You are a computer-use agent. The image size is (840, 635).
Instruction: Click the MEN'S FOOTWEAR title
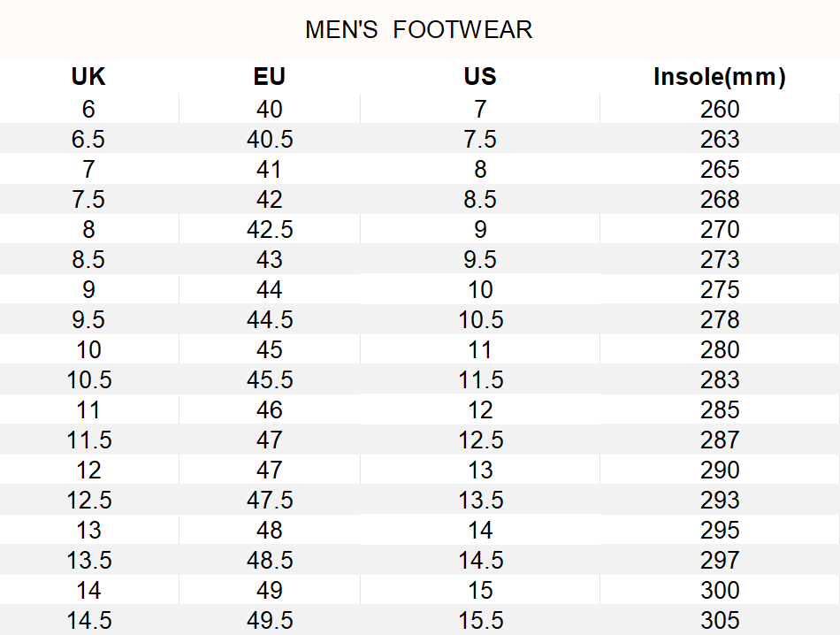(418, 30)
